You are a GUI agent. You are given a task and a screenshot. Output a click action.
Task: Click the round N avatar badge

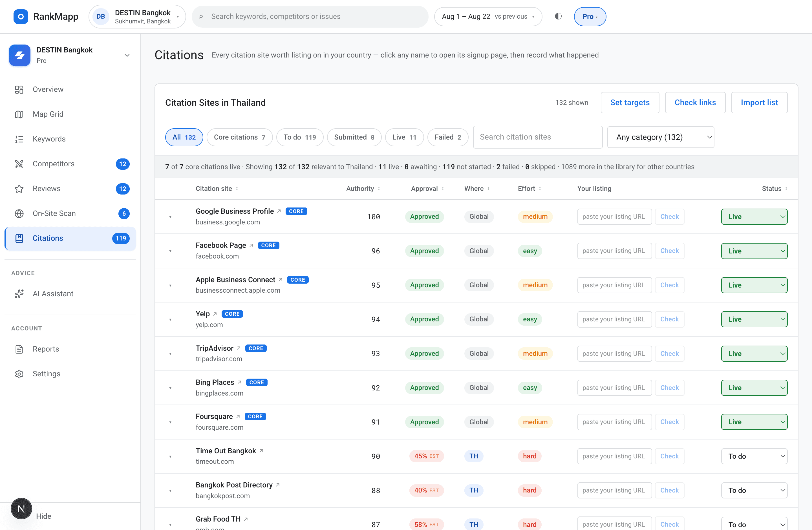click(x=21, y=509)
